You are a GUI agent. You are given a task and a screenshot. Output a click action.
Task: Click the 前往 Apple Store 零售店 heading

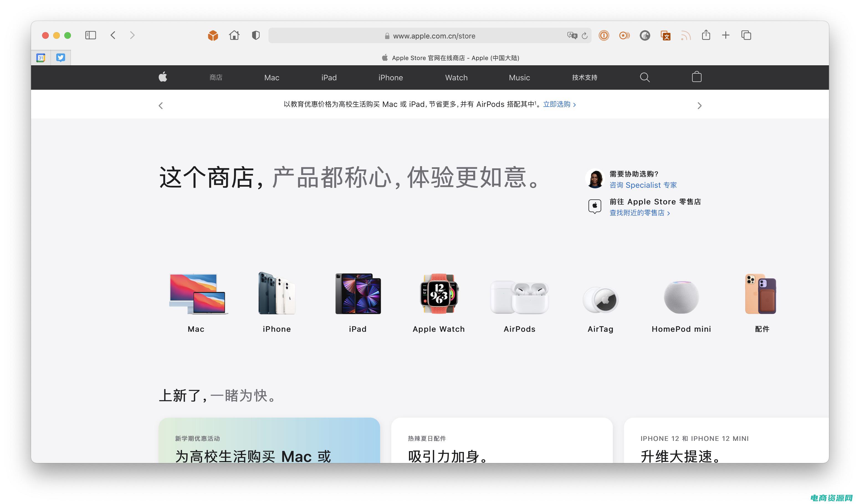[655, 202]
